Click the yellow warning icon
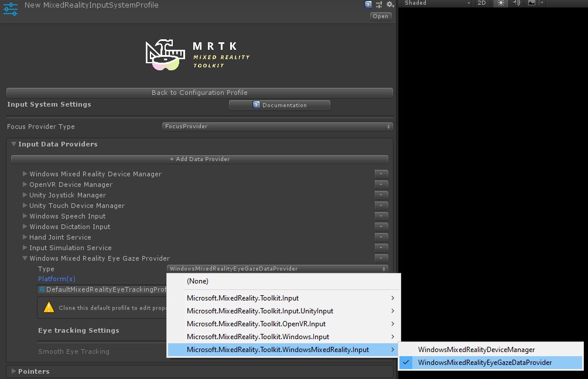 pos(49,308)
